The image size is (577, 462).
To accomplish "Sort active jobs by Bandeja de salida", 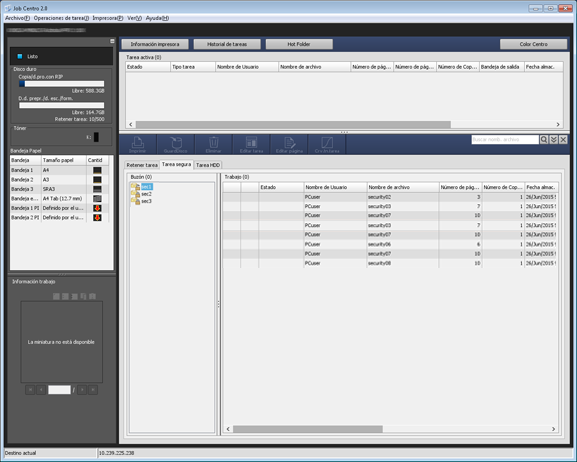I will (502, 67).
